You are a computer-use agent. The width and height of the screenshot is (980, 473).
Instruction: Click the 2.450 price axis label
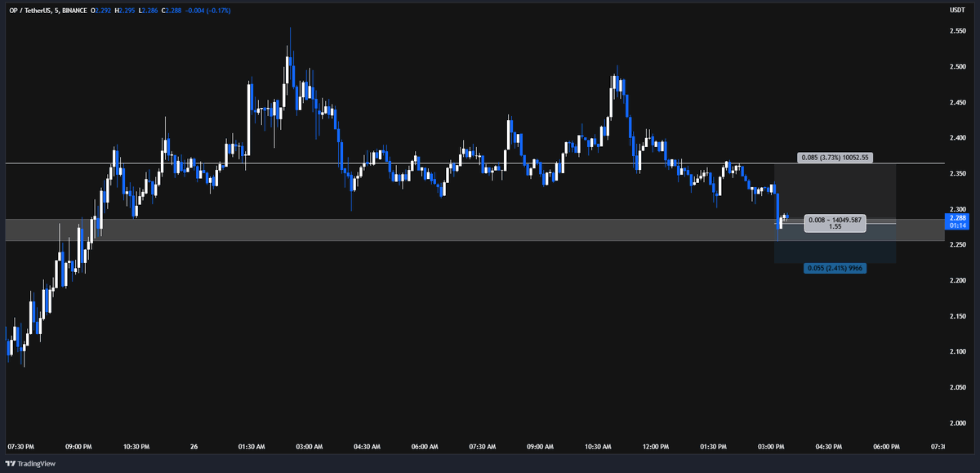coord(957,102)
